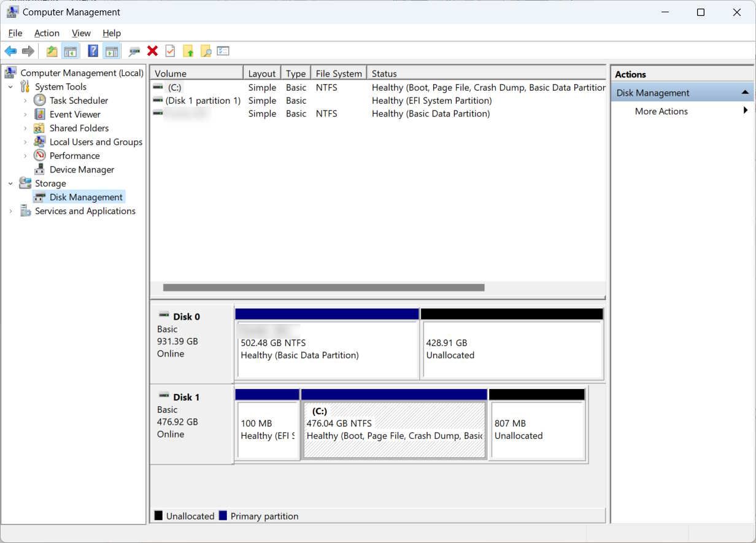756x543 pixels.
Task: Toggle the console tree pane visibility
Action: coord(71,51)
